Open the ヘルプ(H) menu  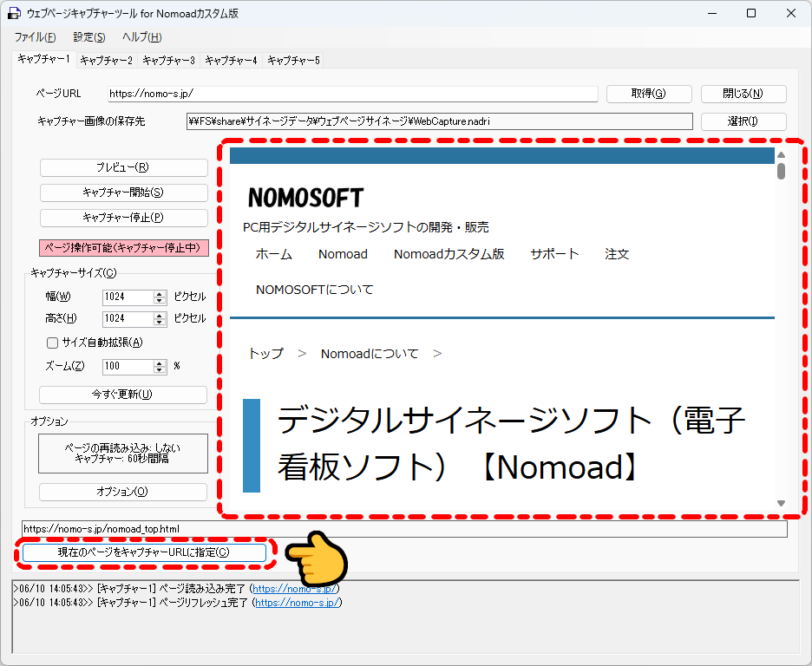click(x=142, y=37)
